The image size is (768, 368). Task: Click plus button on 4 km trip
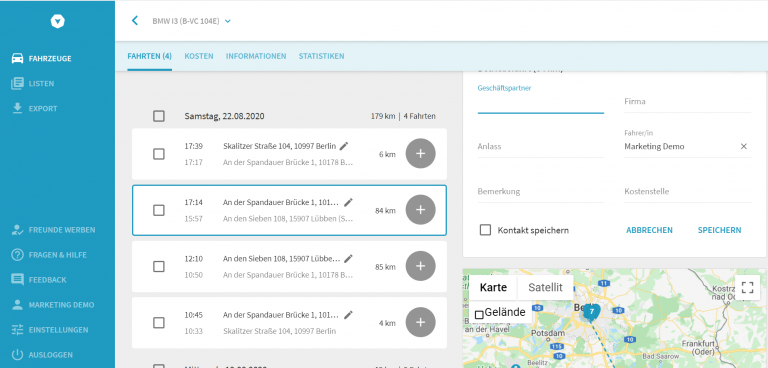tap(420, 322)
